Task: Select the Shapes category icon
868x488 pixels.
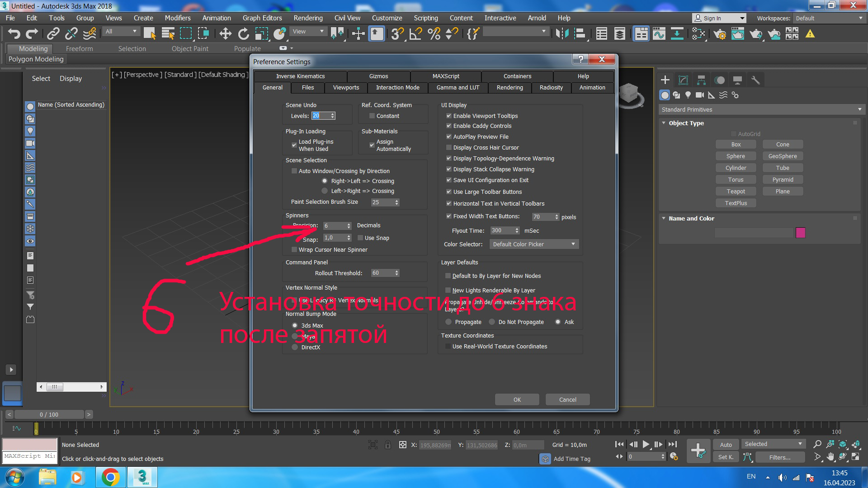Action: point(676,95)
